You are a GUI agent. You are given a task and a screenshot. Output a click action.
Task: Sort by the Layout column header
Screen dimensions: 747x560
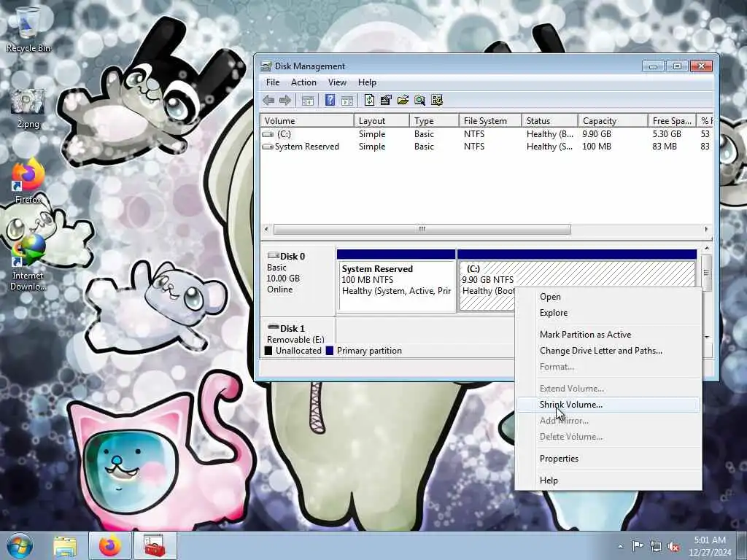coord(382,121)
